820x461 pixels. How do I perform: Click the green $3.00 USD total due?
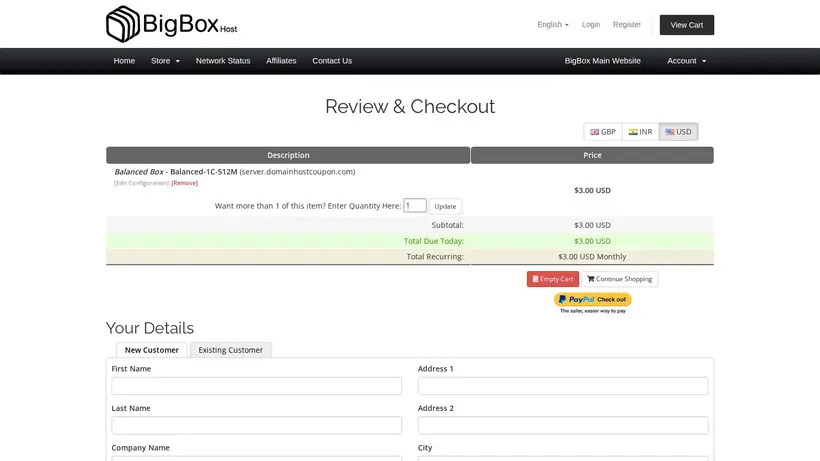pos(592,241)
